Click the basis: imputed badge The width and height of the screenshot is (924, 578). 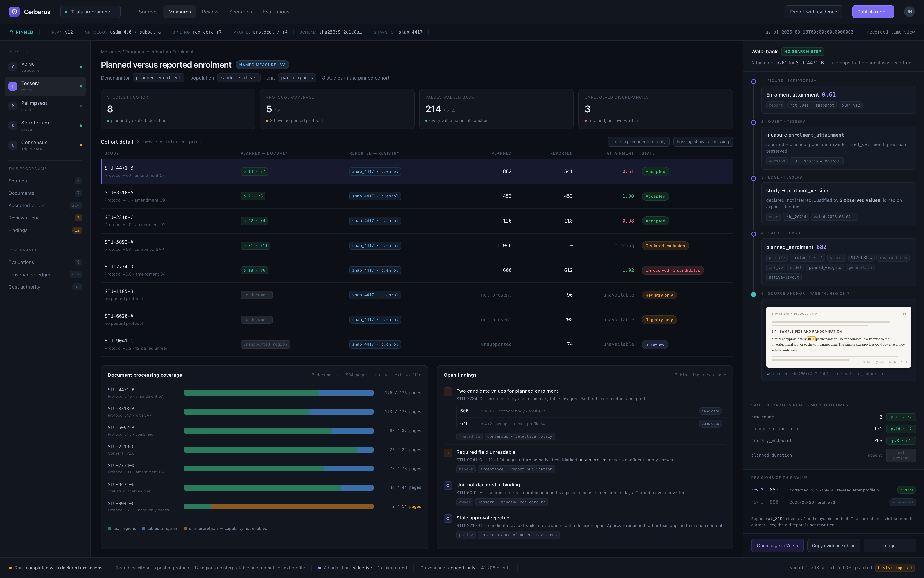coord(895,568)
